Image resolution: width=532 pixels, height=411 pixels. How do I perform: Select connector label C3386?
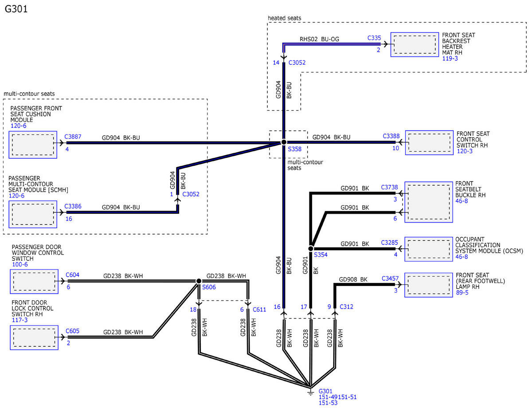click(x=73, y=206)
